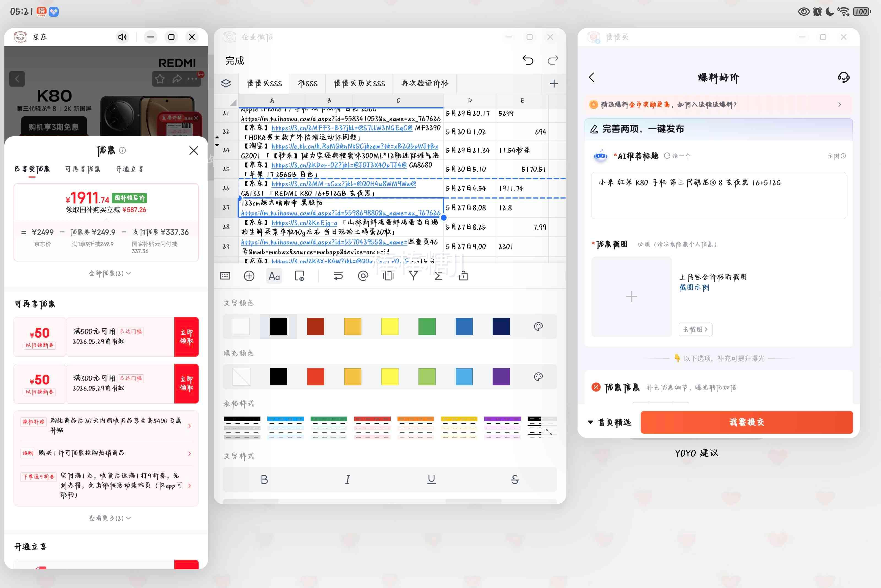Open custom fill color palette
Viewport: 881px width, 588px height.
coord(538,377)
